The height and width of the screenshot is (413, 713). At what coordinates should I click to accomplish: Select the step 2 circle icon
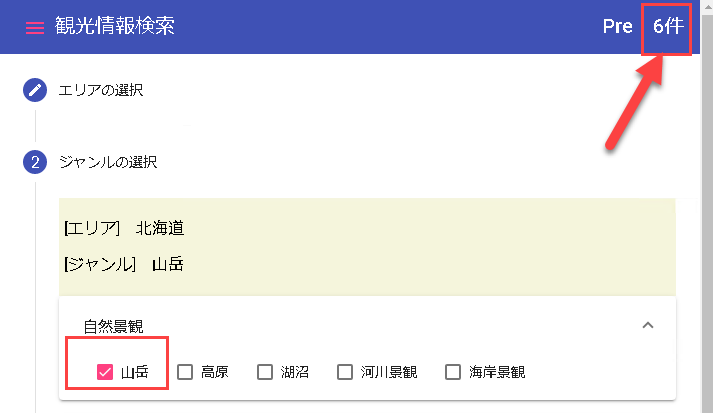pos(35,162)
